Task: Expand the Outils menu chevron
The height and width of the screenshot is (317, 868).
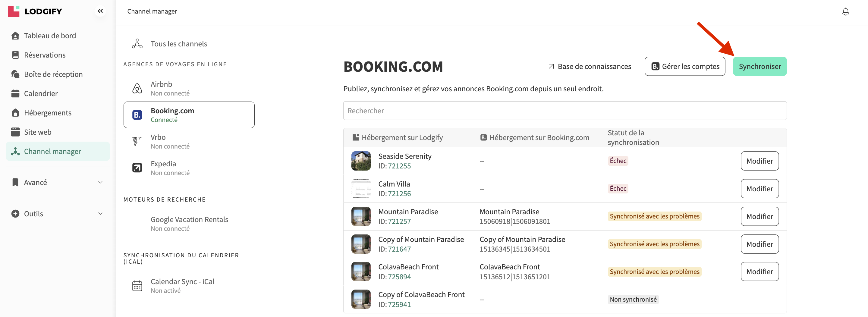Action: 100,214
